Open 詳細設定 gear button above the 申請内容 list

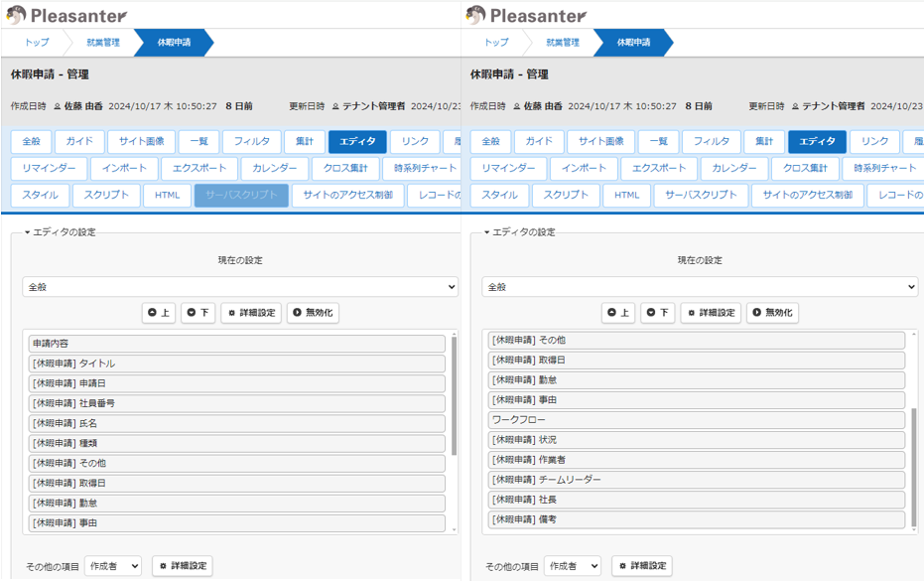click(251, 313)
